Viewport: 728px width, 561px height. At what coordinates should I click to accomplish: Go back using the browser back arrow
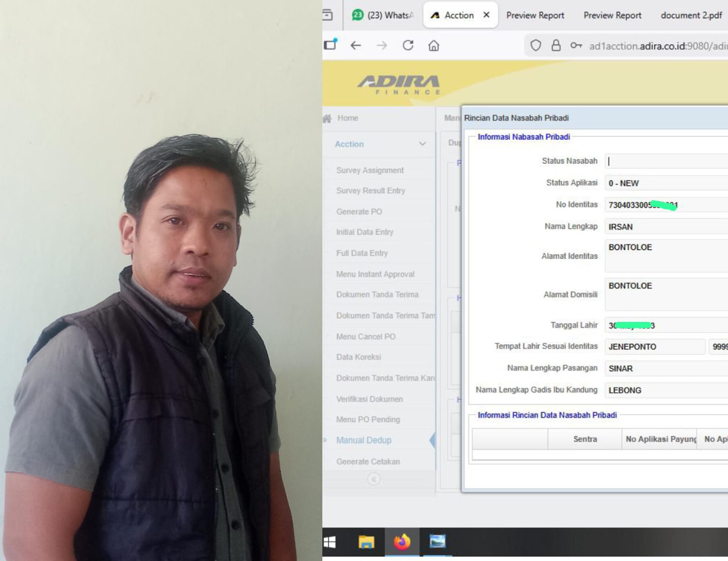click(356, 46)
